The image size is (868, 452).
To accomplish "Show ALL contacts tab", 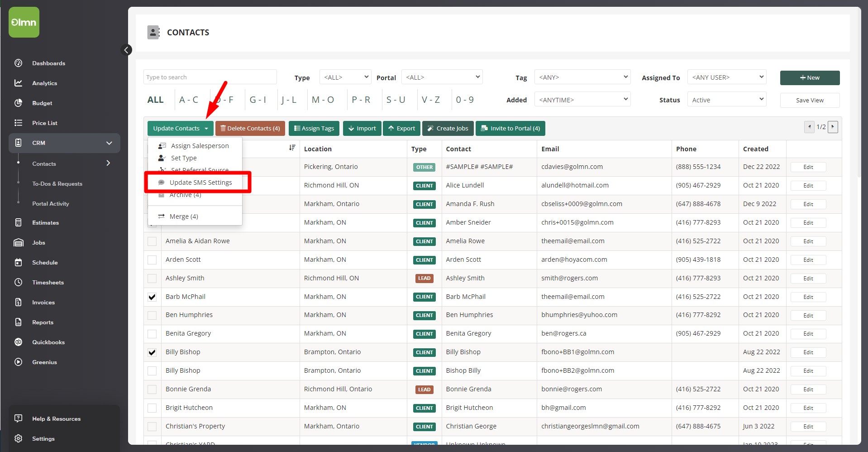I will coord(155,100).
